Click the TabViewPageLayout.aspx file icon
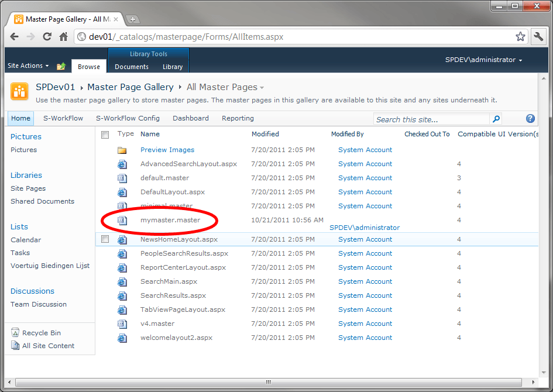553x392 pixels. coord(122,310)
